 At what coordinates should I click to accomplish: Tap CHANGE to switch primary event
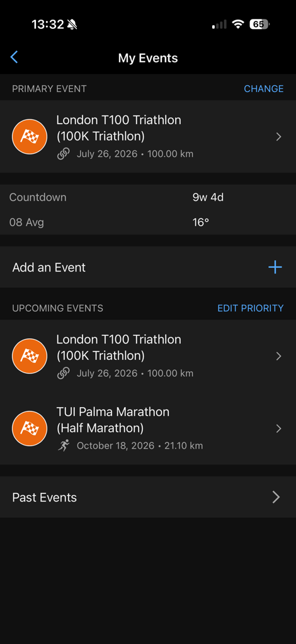pyautogui.click(x=264, y=89)
